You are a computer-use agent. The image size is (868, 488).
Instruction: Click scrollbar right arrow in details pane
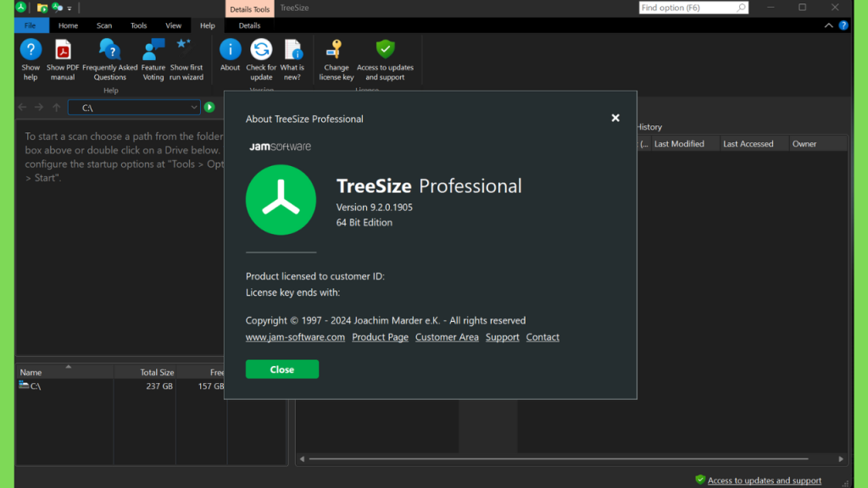coord(840,458)
